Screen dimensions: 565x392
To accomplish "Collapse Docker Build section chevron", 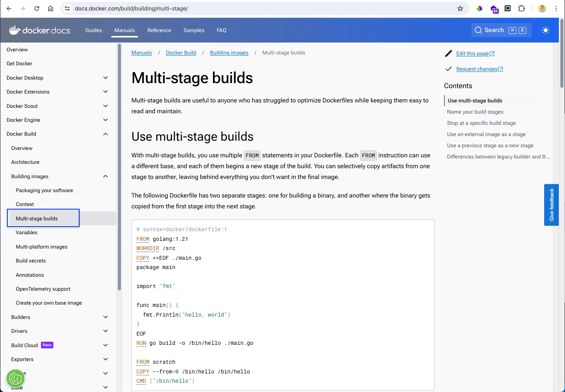I will click(106, 134).
